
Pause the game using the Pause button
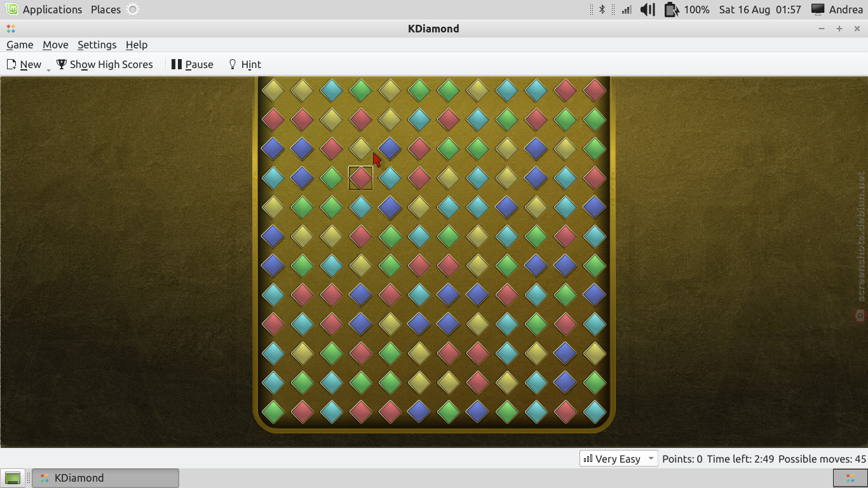click(192, 64)
